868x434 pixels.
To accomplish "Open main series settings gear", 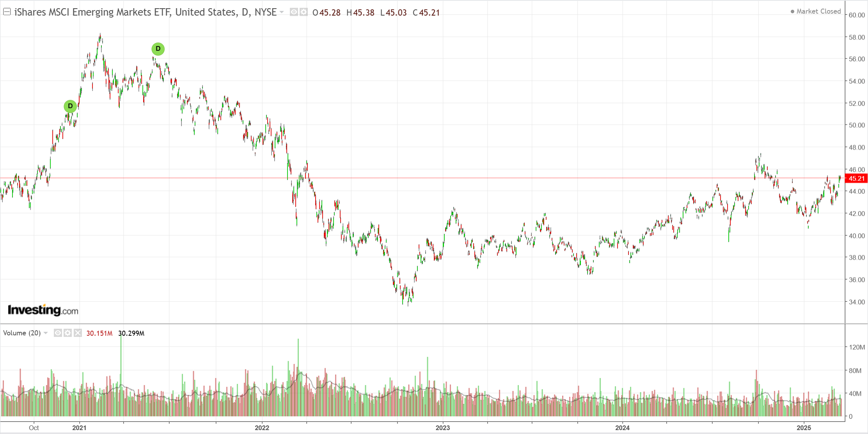I will 303,12.
